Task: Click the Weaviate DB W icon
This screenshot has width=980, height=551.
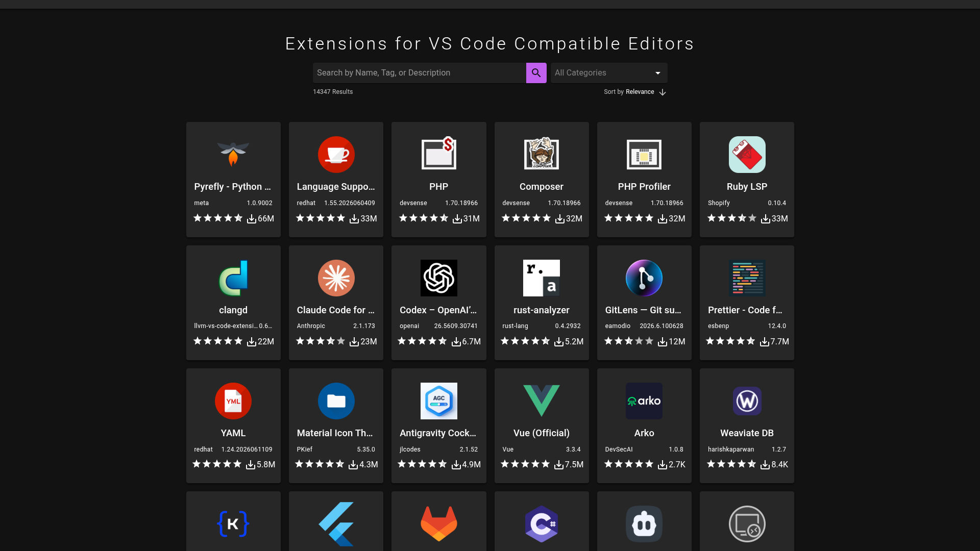Action: pyautogui.click(x=747, y=401)
